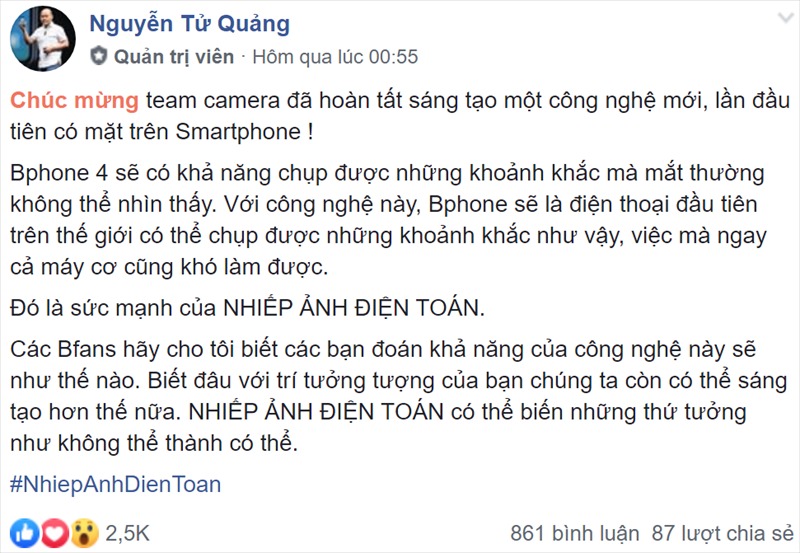Click the first uppercase NHIẾP ẢNH ĐIỆN TOÁN phrase
Image resolution: width=800 pixels, height=553 pixels.
(353, 308)
